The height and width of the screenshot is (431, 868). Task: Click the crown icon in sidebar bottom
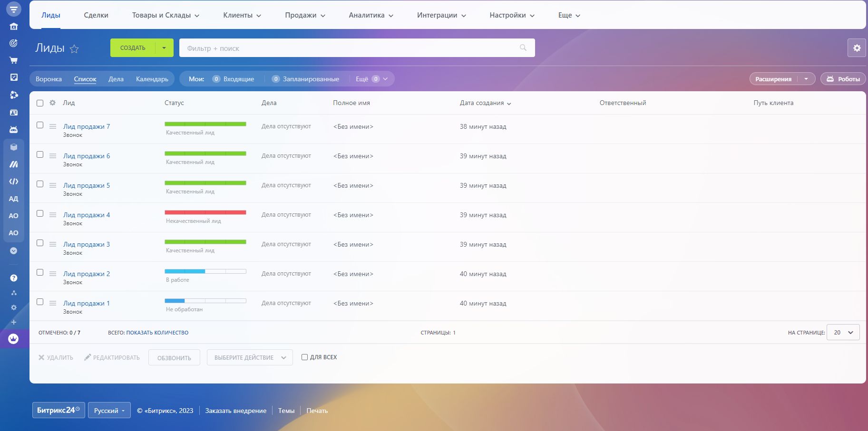click(13, 339)
